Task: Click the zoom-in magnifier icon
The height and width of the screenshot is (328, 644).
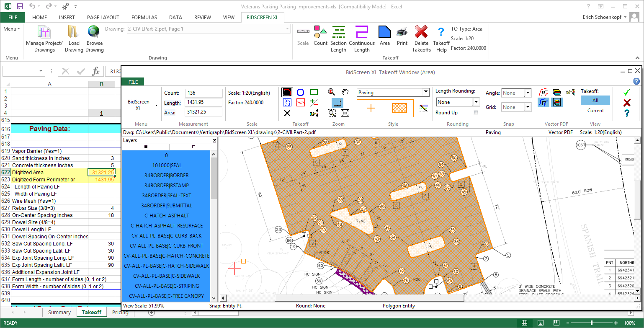Action: pos(331,92)
